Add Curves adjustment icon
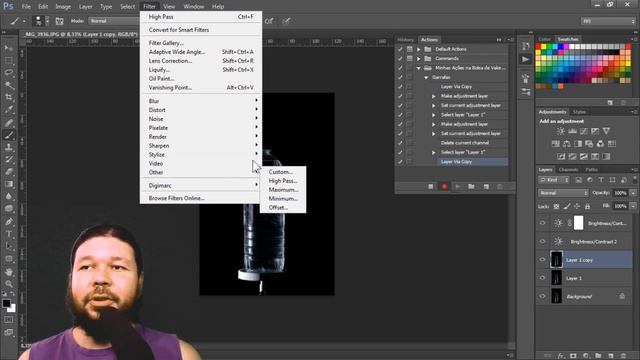The width and height of the screenshot is (640, 360). click(584, 131)
